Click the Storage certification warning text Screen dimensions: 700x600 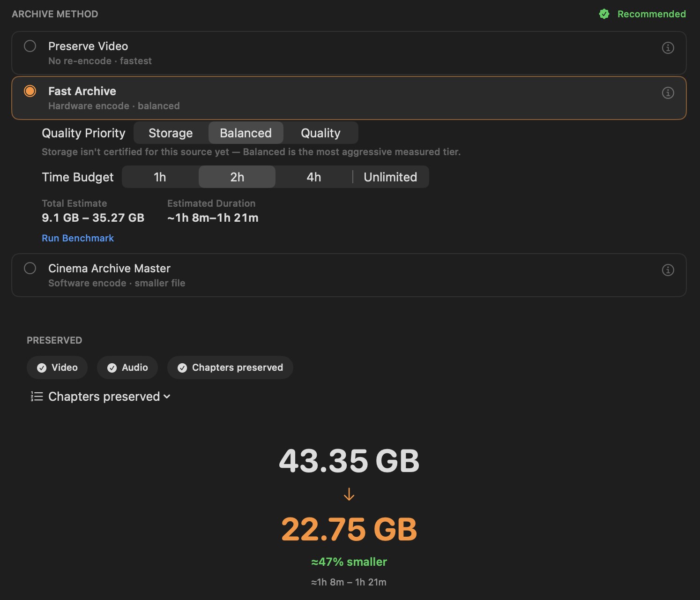tap(251, 152)
